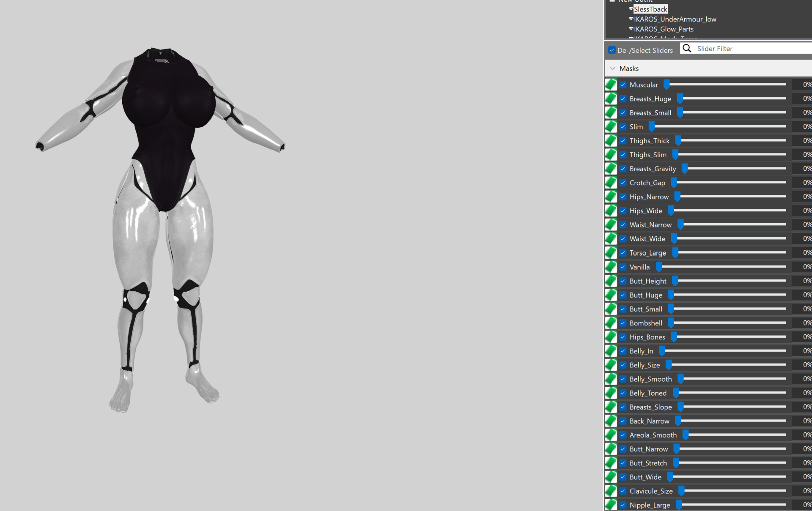Click the green edit icon for Muscular slider
The image size is (812, 511).
(x=611, y=85)
